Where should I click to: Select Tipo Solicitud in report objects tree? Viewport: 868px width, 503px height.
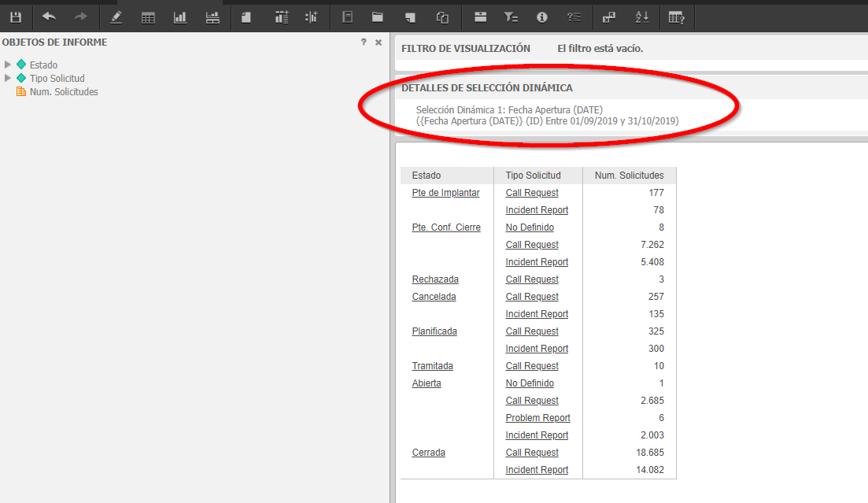[x=57, y=78]
